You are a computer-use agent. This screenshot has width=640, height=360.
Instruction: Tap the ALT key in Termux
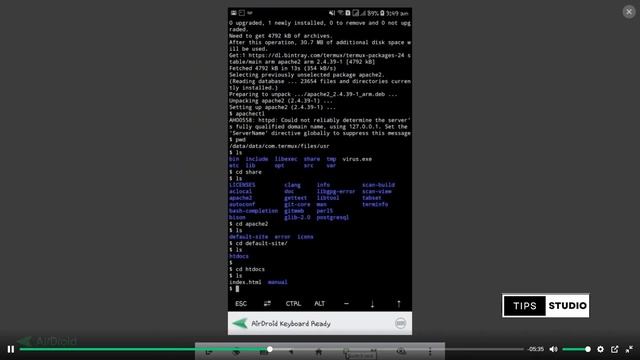click(320, 304)
